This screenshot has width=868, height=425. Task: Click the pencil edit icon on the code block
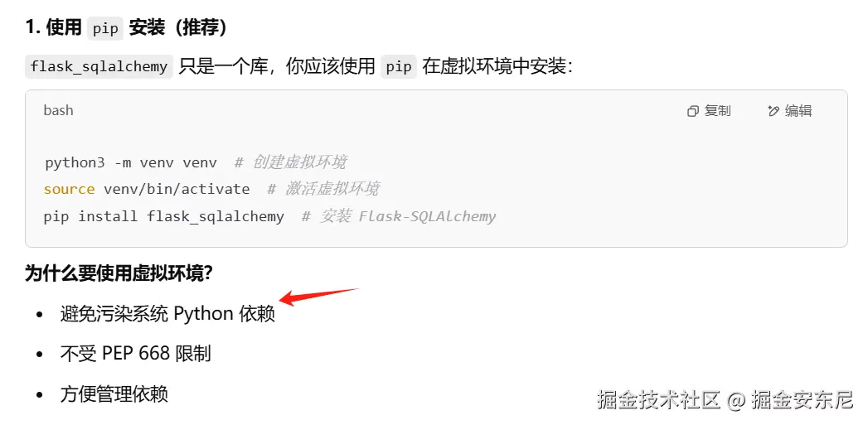[x=773, y=111]
